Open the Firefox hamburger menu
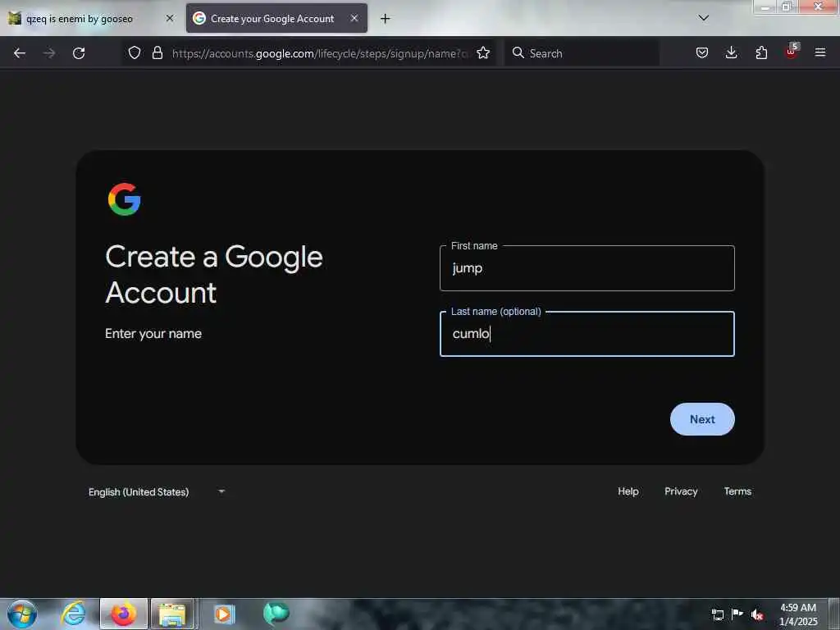840x630 pixels. pyautogui.click(x=820, y=52)
